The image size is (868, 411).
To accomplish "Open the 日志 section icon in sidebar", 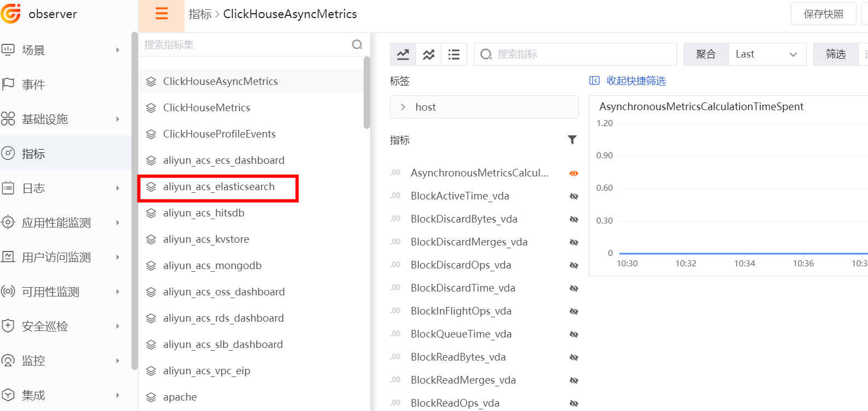I will click(8, 188).
